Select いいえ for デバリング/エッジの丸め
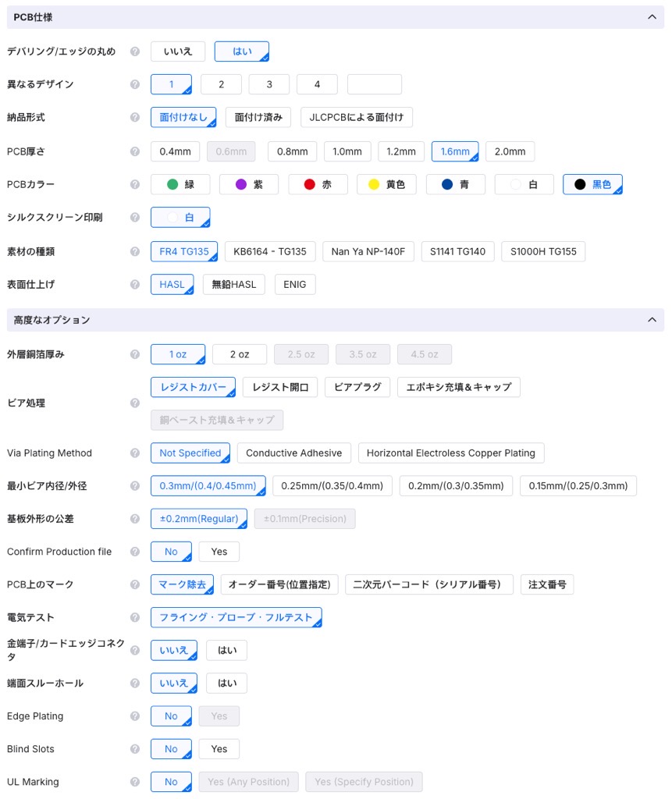 coord(178,51)
